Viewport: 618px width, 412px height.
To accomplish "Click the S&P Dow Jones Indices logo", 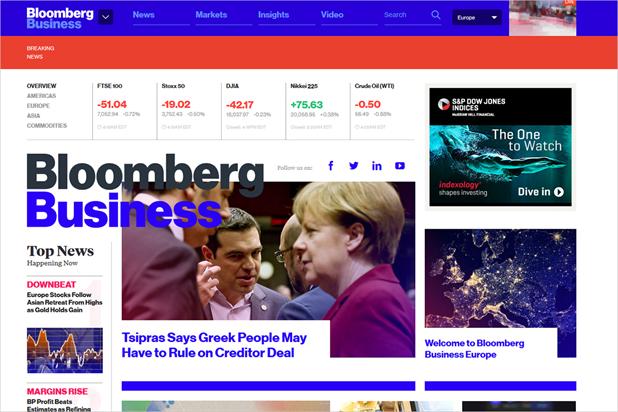I will point(471,106).
